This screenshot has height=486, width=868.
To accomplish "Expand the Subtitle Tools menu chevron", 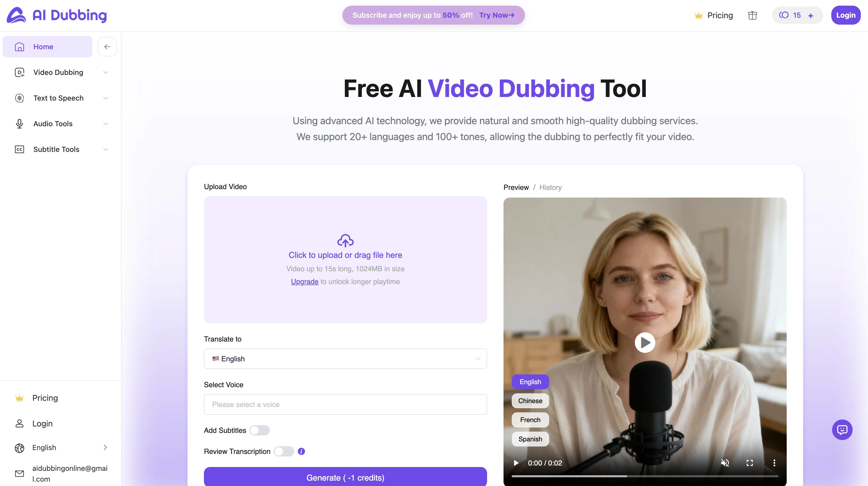I will [105, 149].
